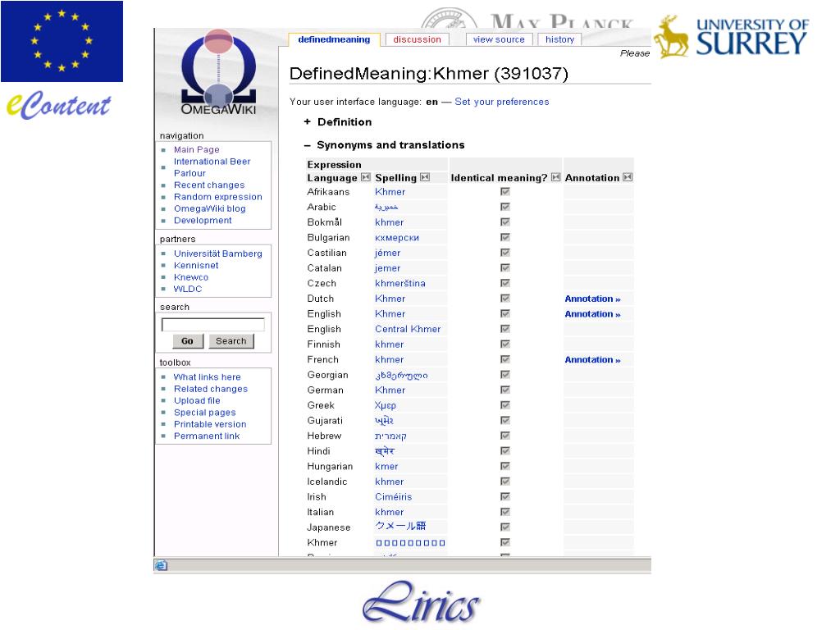
Task: Open Set your preferences link
Action: point(501,102)
